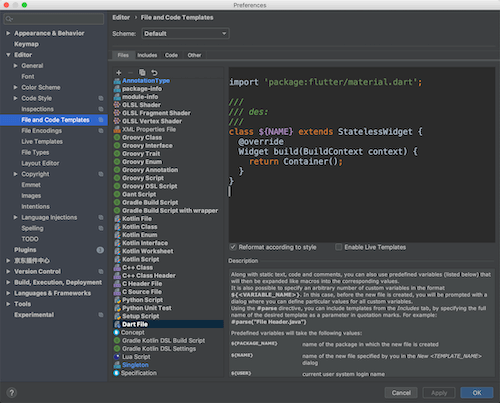Expand the Language Injections subsection
Screen dimensions: 500x403
click(16, 217)
